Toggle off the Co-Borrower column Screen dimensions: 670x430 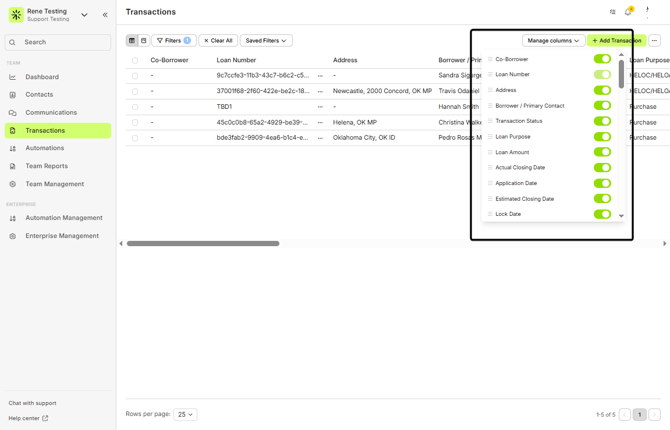pos(602,59)
